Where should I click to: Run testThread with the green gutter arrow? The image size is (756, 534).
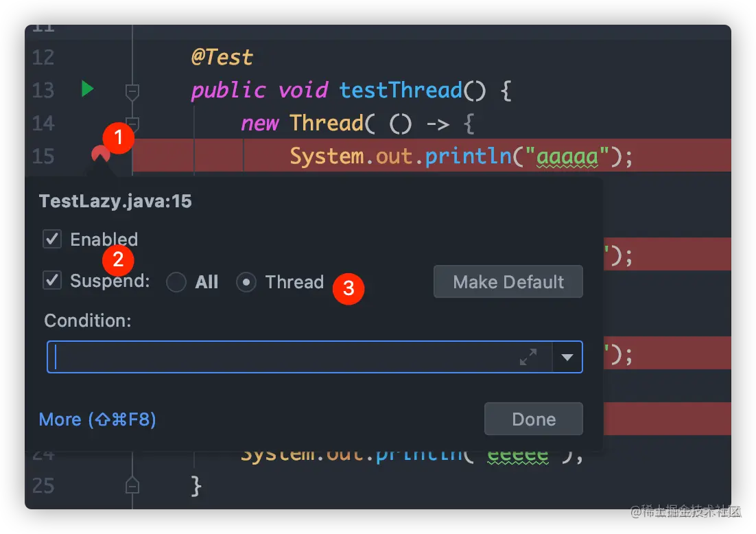[87, 89]
